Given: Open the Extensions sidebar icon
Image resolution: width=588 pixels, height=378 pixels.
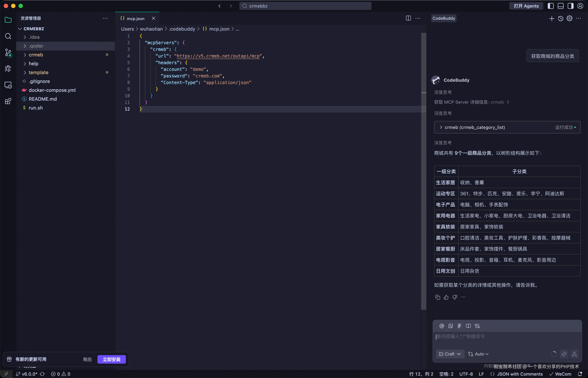Looking at the screenshot, I should coord(8,101).
